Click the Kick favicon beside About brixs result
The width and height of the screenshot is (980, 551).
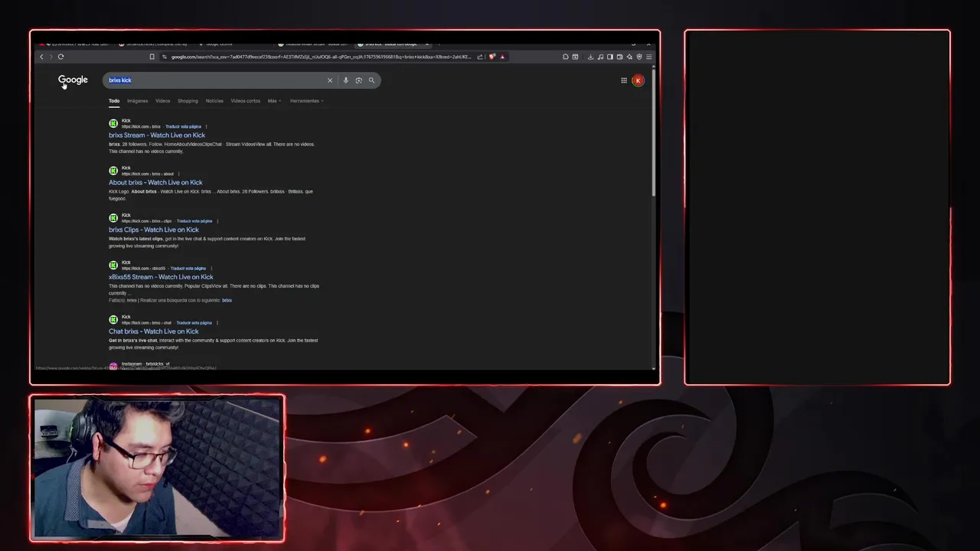point(113,171)
